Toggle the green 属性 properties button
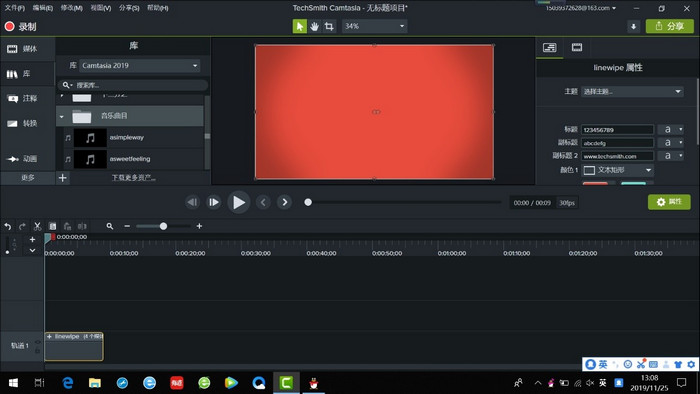Screen dimensions: 700x394 pos(669,202)
